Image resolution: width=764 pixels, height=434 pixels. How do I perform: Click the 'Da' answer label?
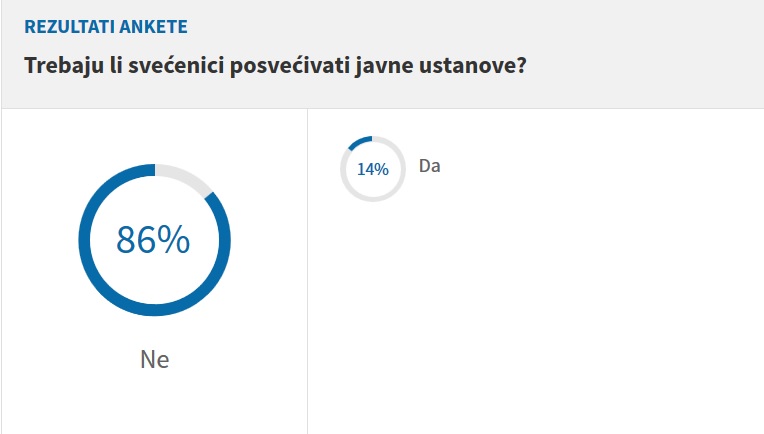click(x=430, y=166)
